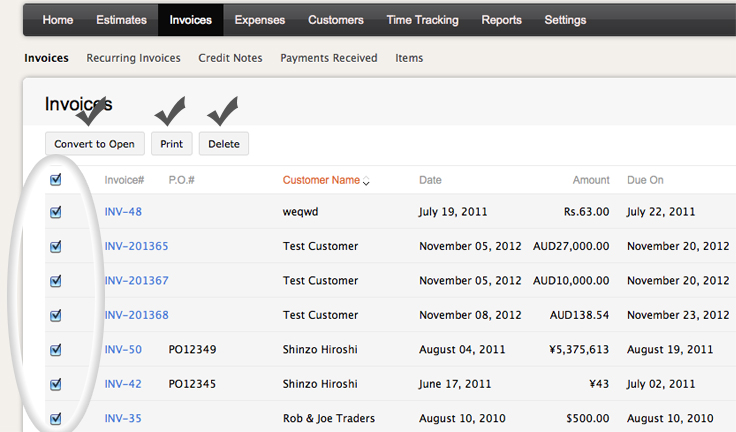The height and width of the screenshot is (432, 736).
Task: Open the Items section
Action: pyautogui.click(x=409, y=58)
